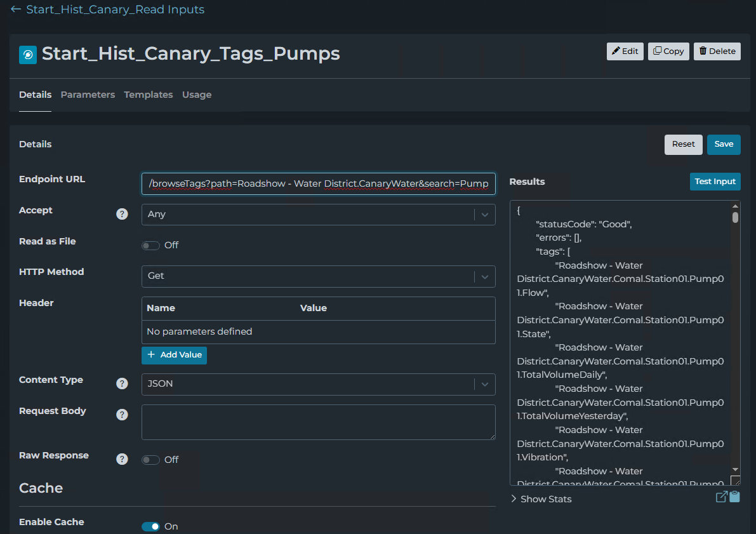Click the Test Input button
The image size is (756, 534).
point(715,182)
